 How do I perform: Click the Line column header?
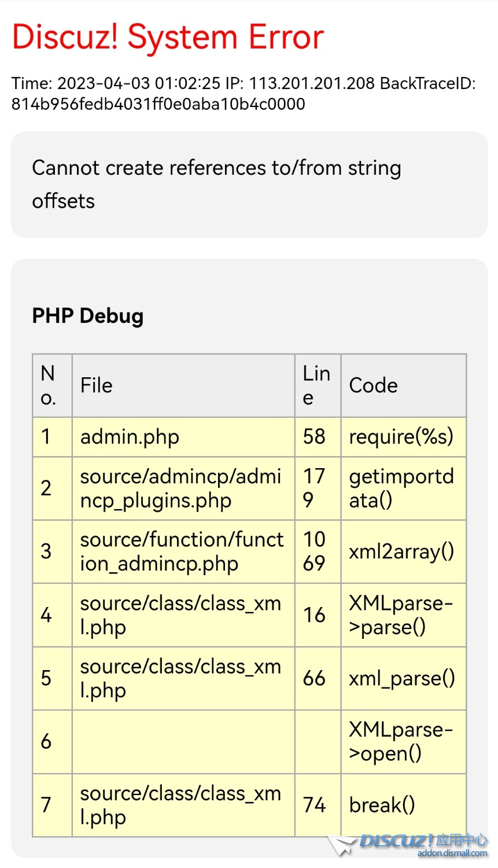[317, 385]
